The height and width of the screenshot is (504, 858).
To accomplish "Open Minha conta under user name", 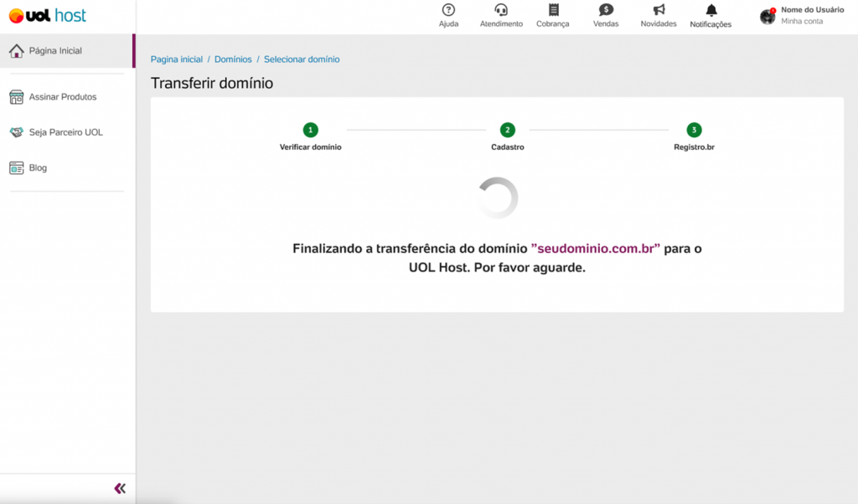I will pyautogui.click(x=802, y=22).
